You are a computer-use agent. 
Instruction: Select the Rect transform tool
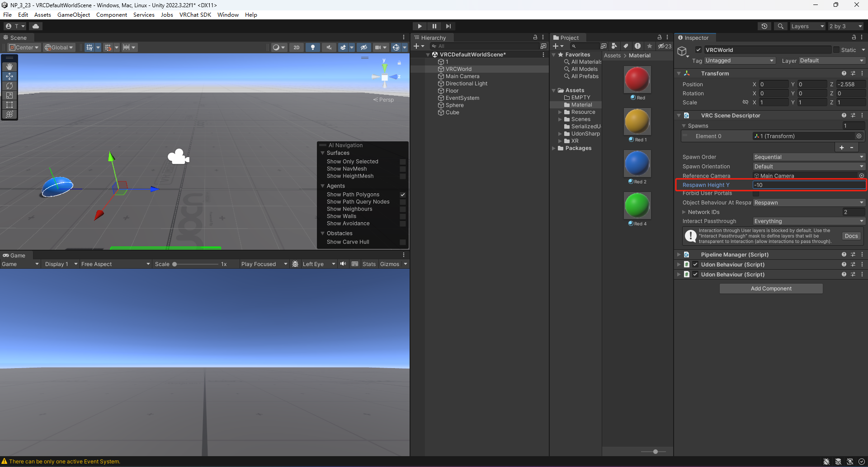point(9,105)
